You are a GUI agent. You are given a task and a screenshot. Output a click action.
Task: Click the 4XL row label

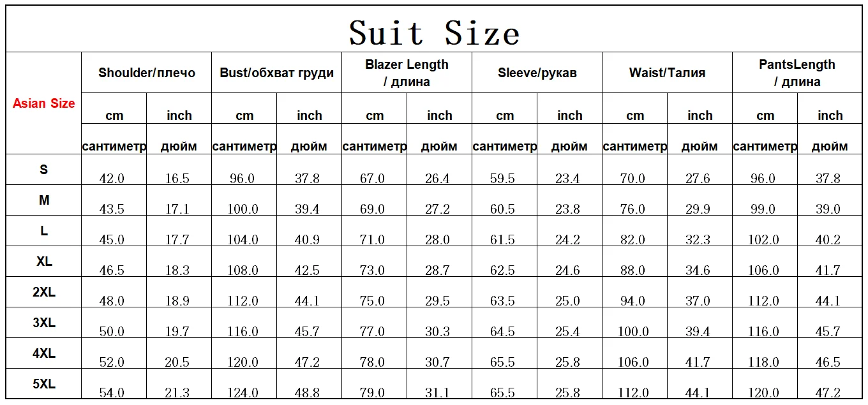[x=43, y=353]
